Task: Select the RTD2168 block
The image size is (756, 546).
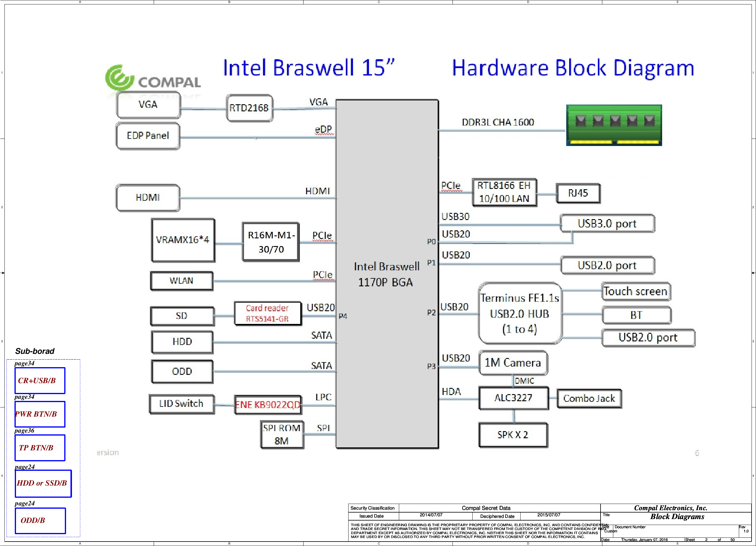Action: click(249, 108)
